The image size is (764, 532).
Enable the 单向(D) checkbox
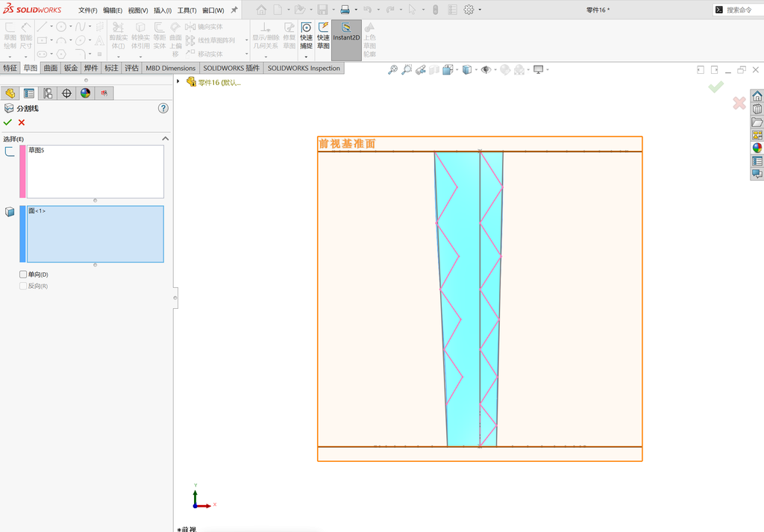point(23,275)
